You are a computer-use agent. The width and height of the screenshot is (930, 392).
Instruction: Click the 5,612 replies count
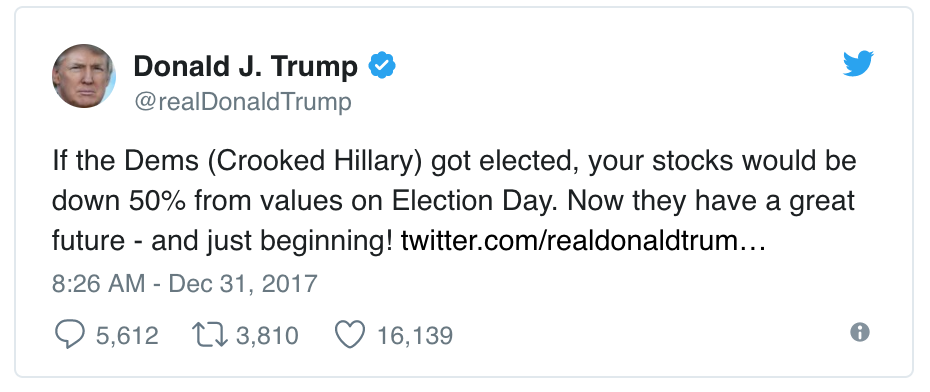point(127,336)
